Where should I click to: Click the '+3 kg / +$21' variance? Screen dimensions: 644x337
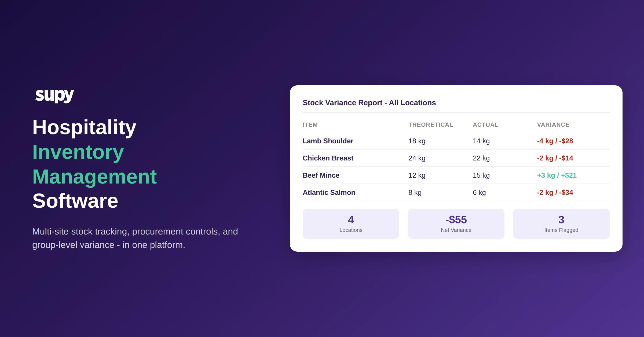[557, 175]
